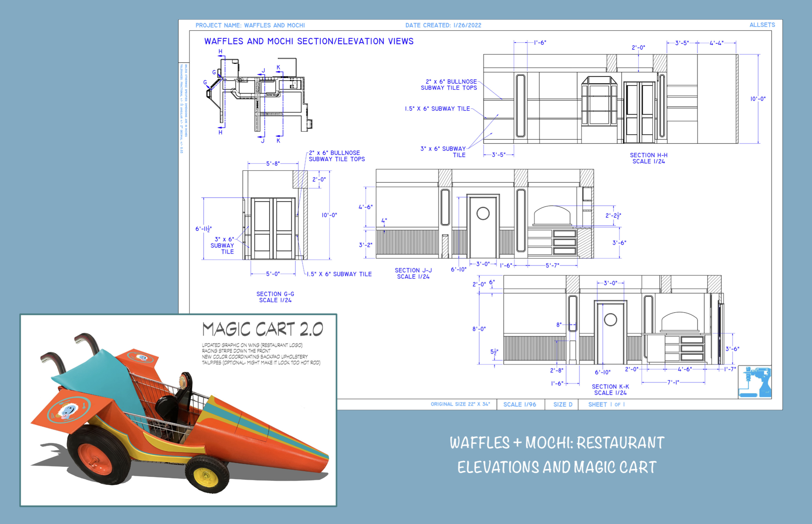The height and width of the screenshot is (524, 812).
Task: Select "UPDATED GRAPHIC ON WING (RESTAURANT LOGO)" note
Action: pyautogui.click(x=252, y=345)
